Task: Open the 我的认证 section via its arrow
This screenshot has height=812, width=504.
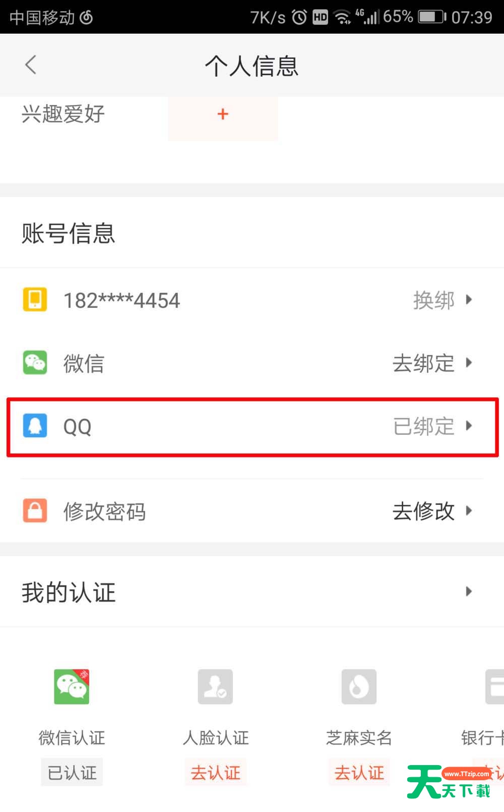Action: [x=469, y=591]
